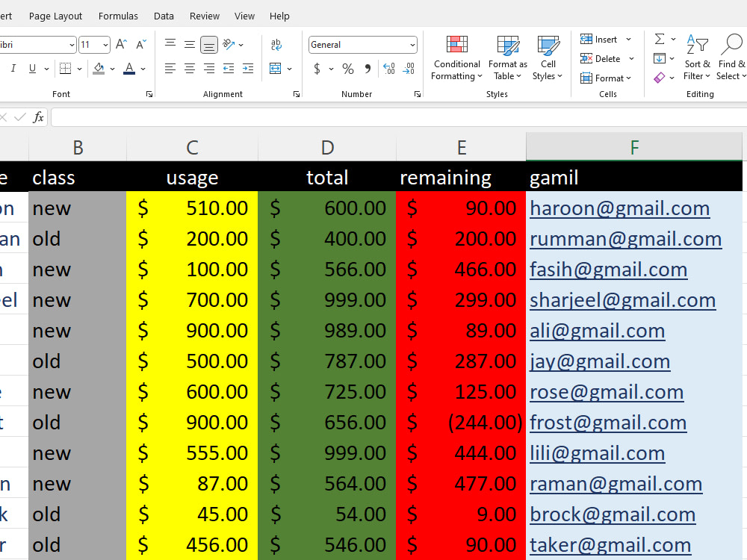This screenshot has height=560, width=747.
Task: Open Alignment Settings dialog launcher
Action: tap(297, 94)
